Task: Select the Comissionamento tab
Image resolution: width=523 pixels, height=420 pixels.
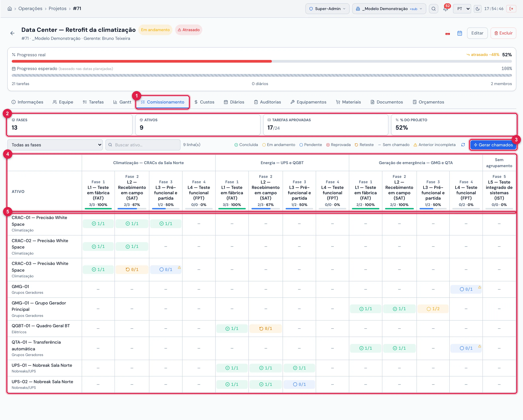Action: click(x=163, y=102)
